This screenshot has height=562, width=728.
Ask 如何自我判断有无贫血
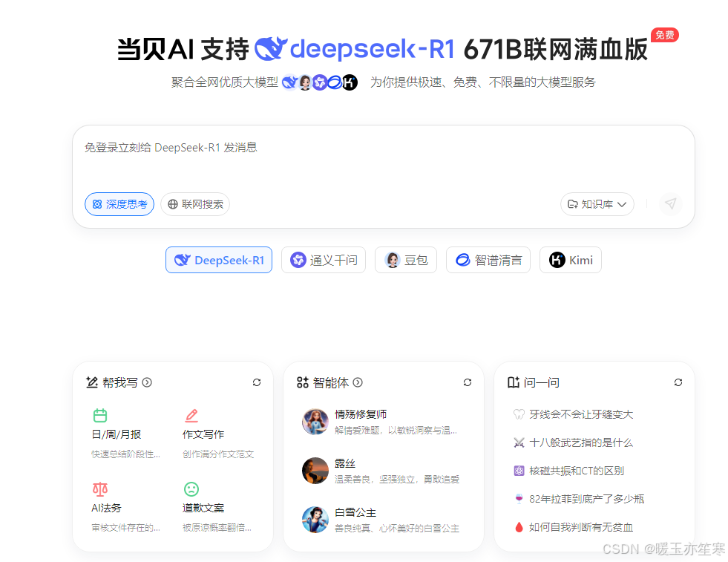[581, 527]
